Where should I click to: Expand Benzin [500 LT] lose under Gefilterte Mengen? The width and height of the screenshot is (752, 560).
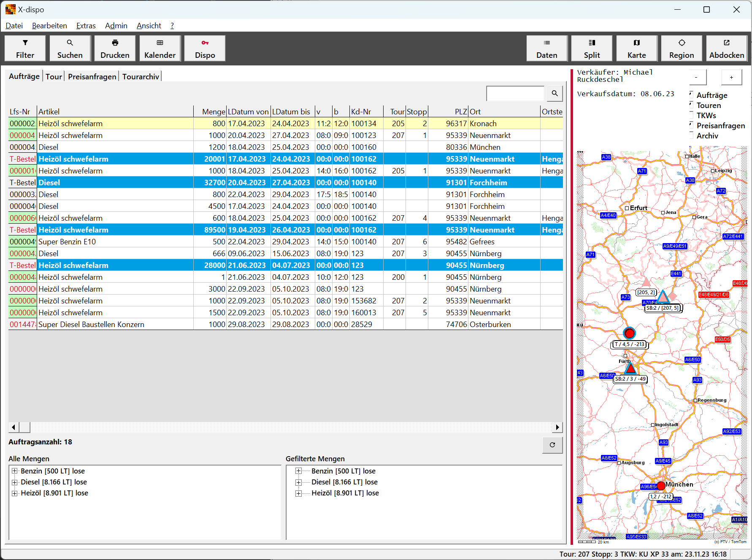299,471
